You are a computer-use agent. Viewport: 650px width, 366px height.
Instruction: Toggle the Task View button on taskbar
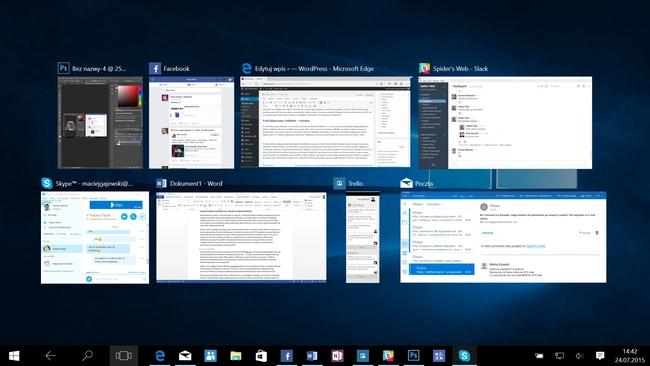(124, 356)
